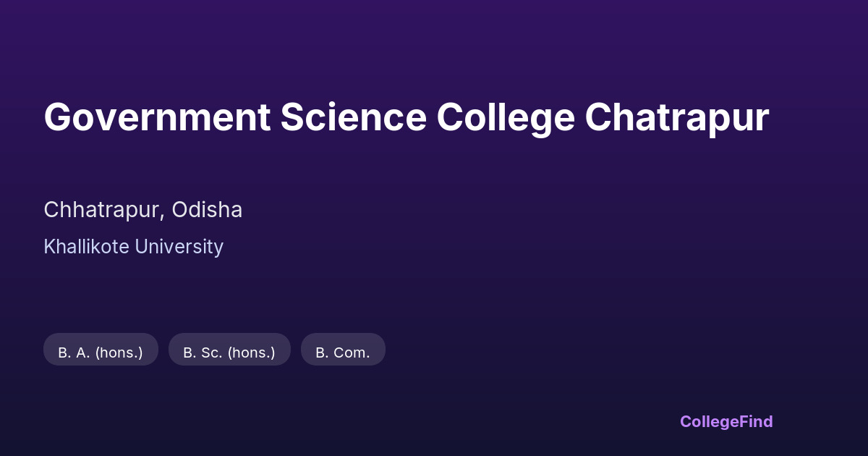The height and width of the screenshot is (456, 868).
Task: Click the word "Chatrapur" in the title
Action: pyautogui.click(x=677, y=117)
